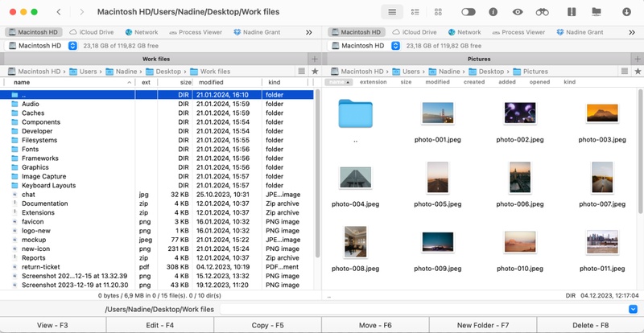Select Macintosh HD tab in left pane

(x=33, y=32)
